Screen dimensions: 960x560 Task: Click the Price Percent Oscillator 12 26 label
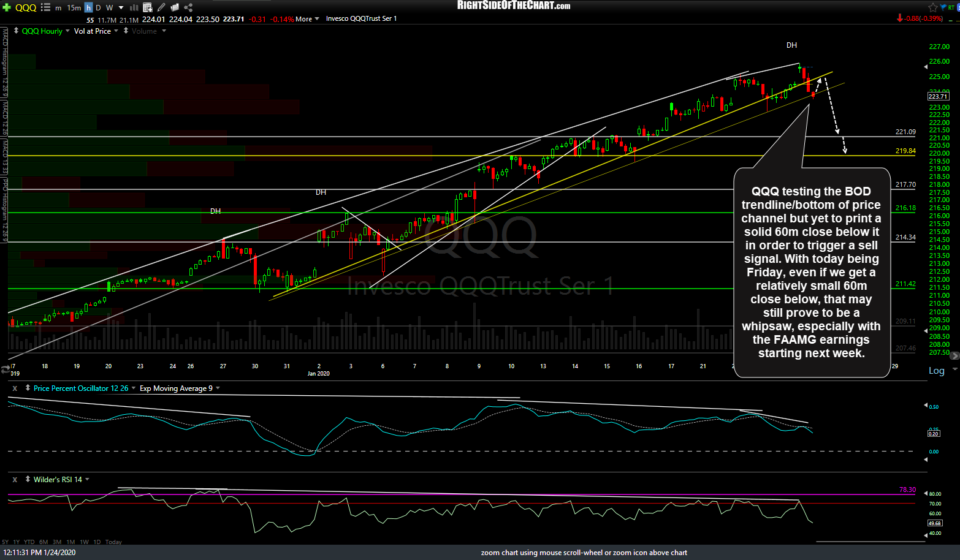tap(81, 388)
